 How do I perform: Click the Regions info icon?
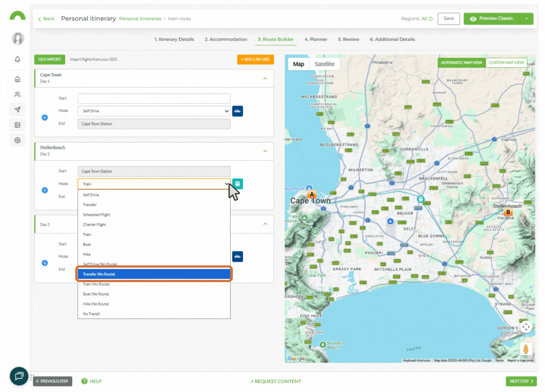(431, 19)
